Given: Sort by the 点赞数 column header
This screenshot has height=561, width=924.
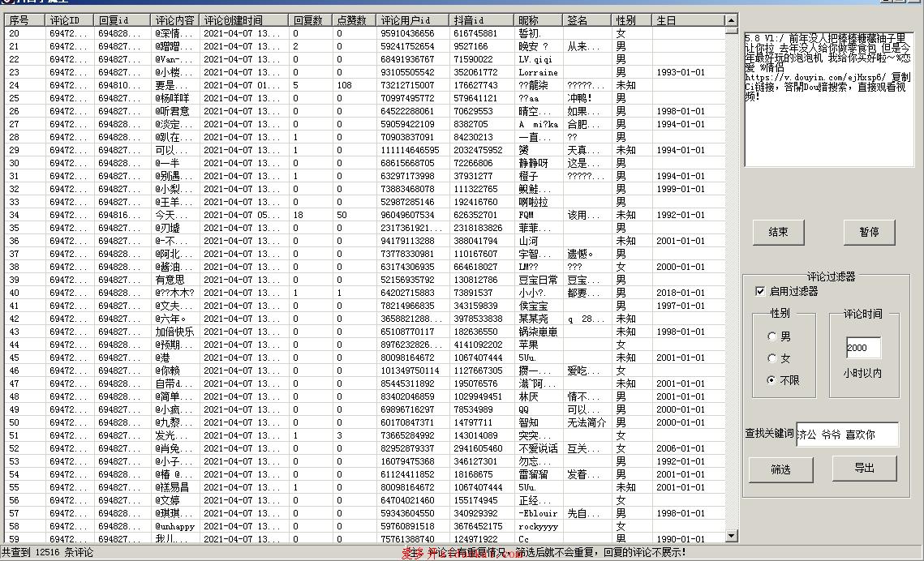Looking at the screenshot, I should [x=354, y=20].
